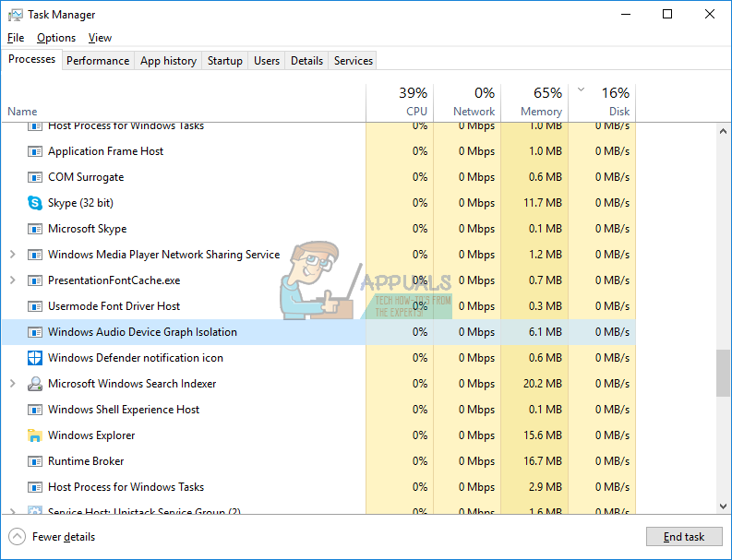
Task: Select the Windows Explorer process name
Action: pyautogui.click(x=91, y=435)
